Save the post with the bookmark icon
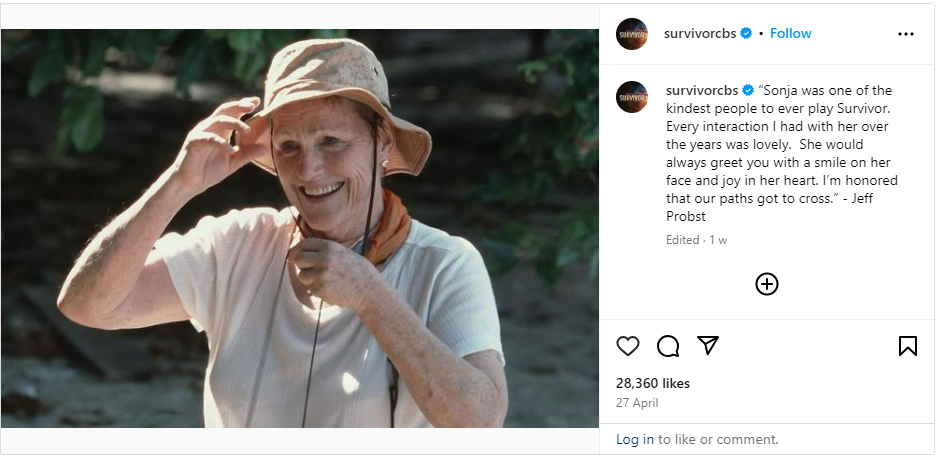 tap(907, 346)
